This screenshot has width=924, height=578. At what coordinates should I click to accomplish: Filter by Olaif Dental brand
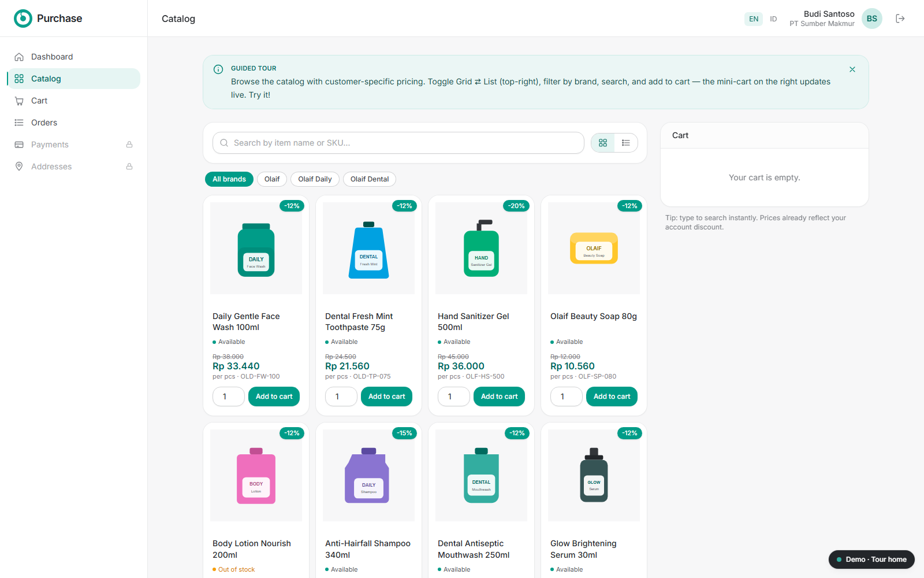tap(370, 179)
